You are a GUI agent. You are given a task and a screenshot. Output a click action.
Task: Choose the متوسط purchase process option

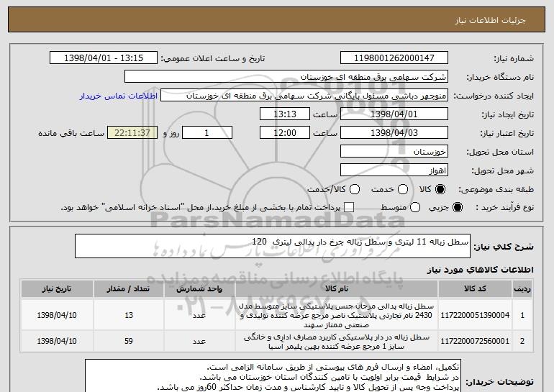point(415,207)
